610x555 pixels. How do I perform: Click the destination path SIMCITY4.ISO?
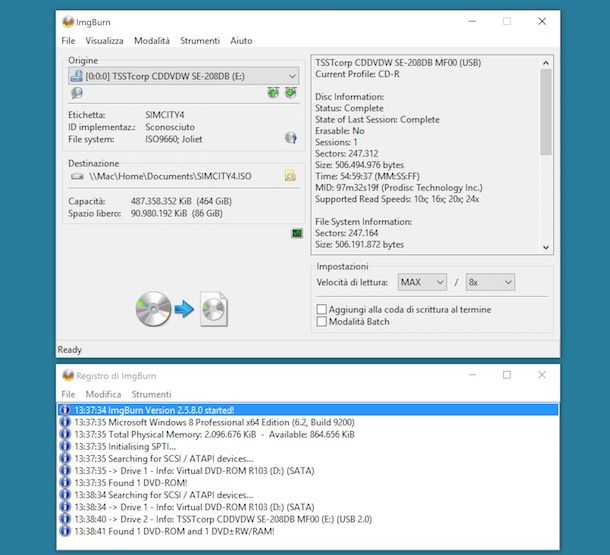[170, 176]
